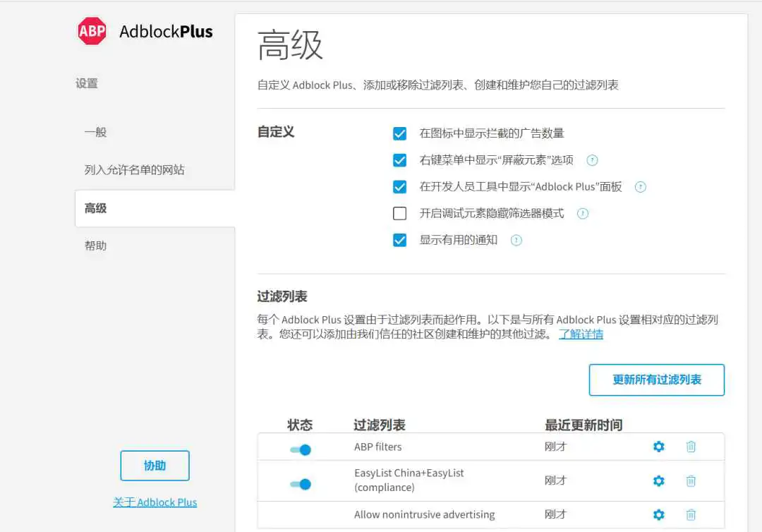Image resolution: width=762 pixels, height=532 pixels.
Task: Toggle off the ABP filters switch
Action: tap(301, 449)
